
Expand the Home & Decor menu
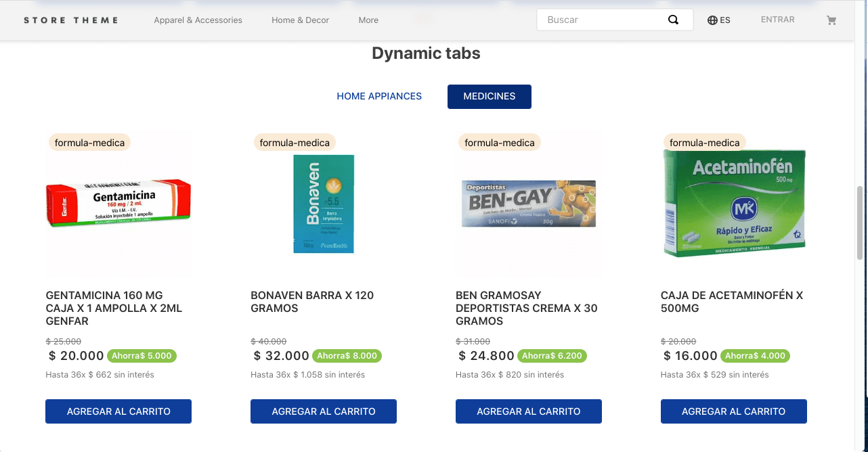point(300,20)
